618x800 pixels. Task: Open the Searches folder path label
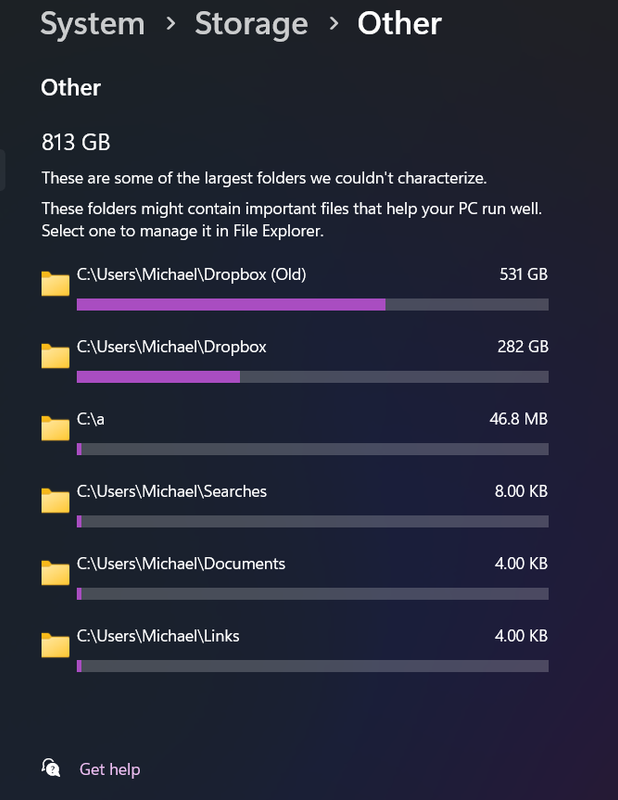pos(171,491)
